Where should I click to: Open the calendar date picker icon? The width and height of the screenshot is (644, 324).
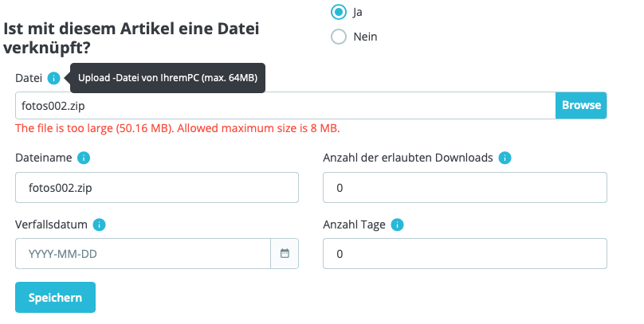tap(285, 253)
